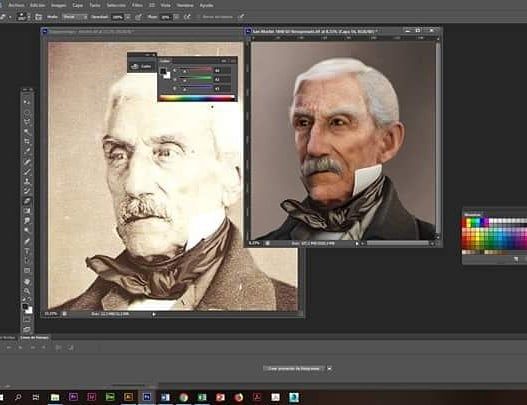This screenshot has width=527, height=405.
Task: Select the History Brush tool
Action: click(27, 191)
